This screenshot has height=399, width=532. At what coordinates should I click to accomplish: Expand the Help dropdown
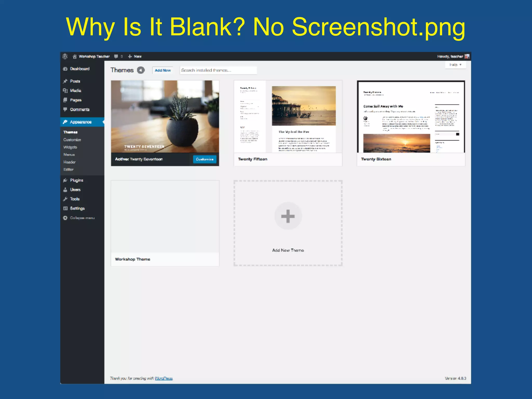pos(456,65)
